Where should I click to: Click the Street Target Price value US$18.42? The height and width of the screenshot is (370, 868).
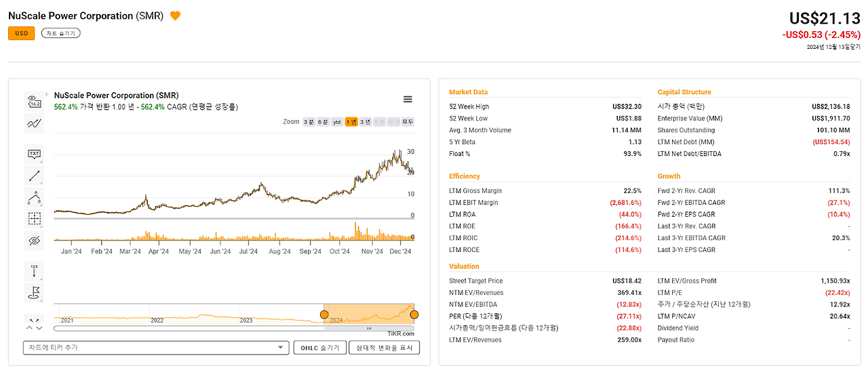[x=627, y=281]
